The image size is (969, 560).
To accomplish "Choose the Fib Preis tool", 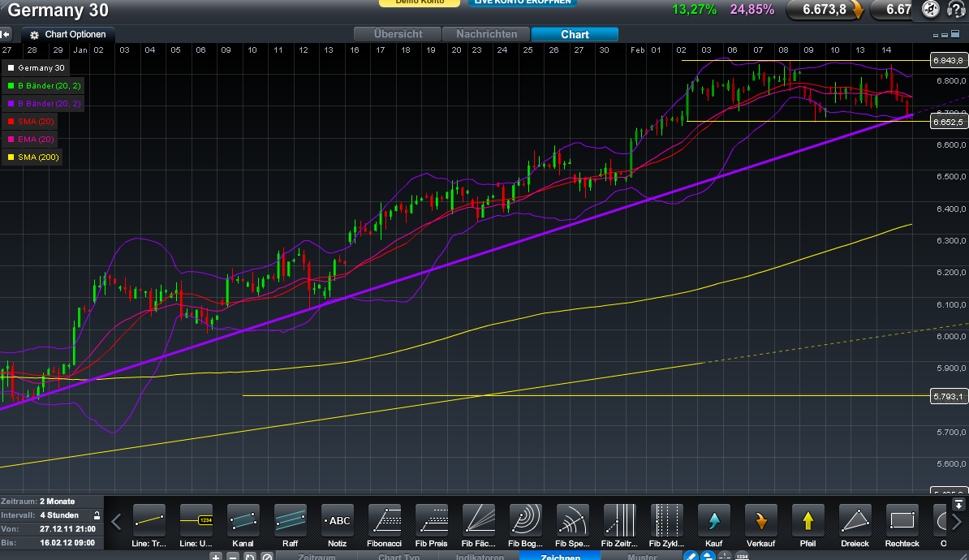I will 432,519.
